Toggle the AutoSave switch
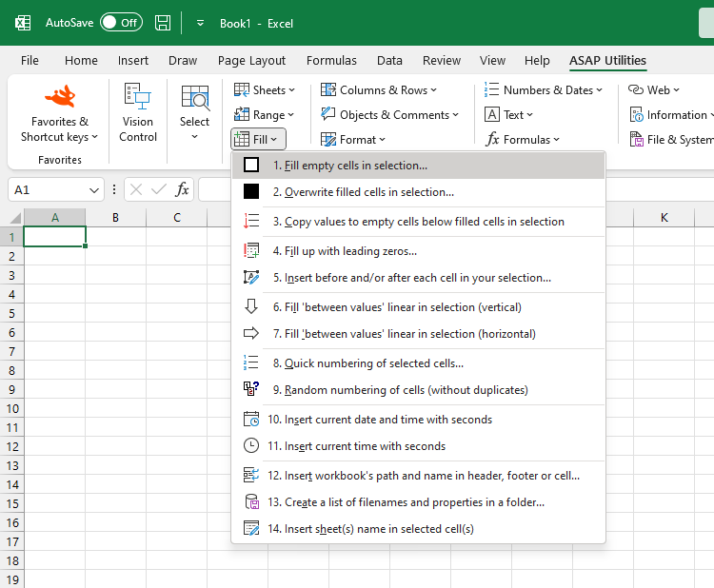 click(x=121, y=22)
